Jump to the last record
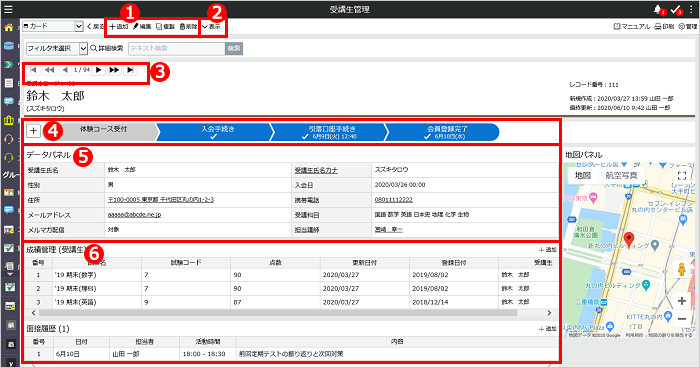The width and height of the screenshot is (700, 368). click(x=130, y=70)
